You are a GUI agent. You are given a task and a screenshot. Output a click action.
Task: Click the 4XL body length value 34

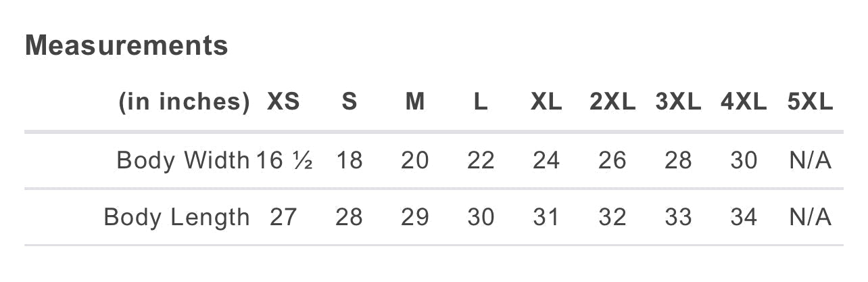(x=744, y=218)
